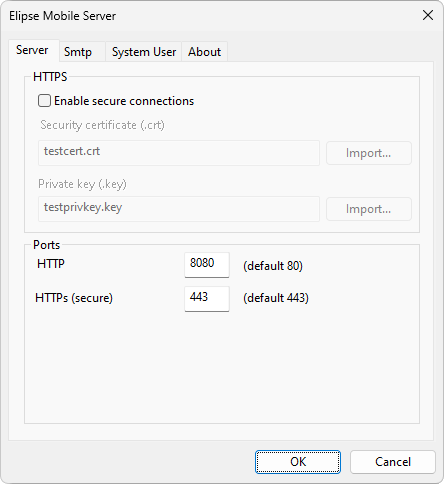Click the HTTP port field showing 8080
The width and height of the screenshot is (444, 484).
point(207,265)
